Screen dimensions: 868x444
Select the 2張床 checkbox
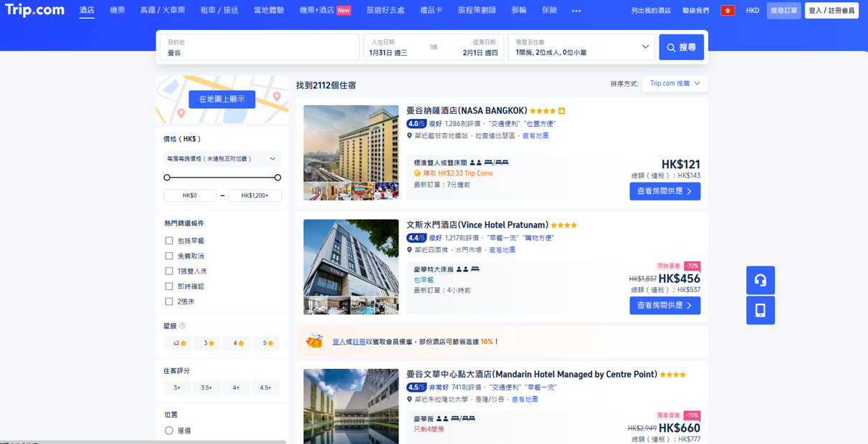click(x=169, y=301)
